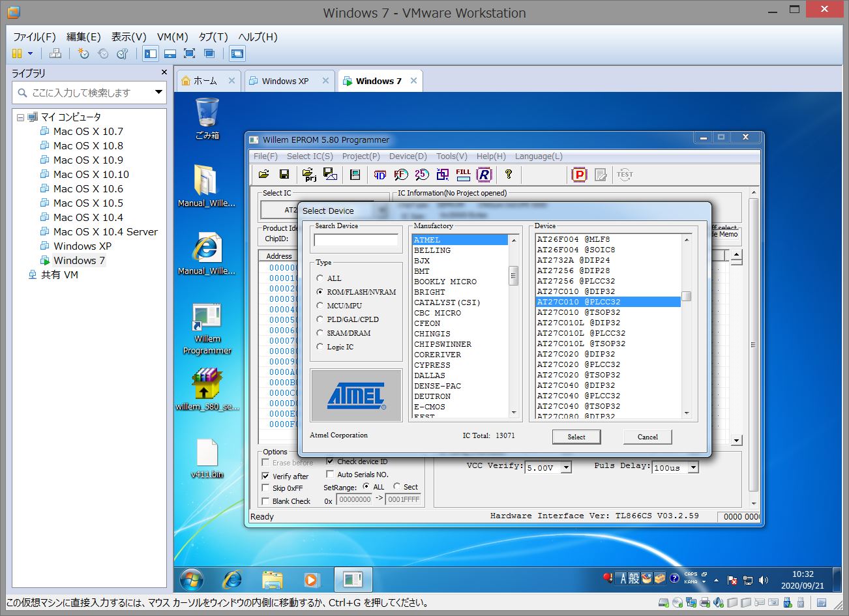Open the VM(M) menu in VMware
The height and width of the screenshot is (616, 849).
coord(173,37)
